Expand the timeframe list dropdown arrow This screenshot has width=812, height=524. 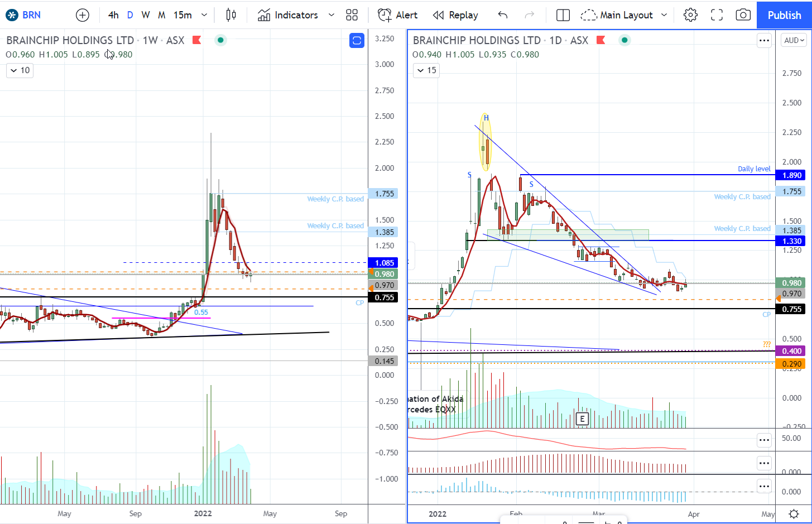point(204,15)
